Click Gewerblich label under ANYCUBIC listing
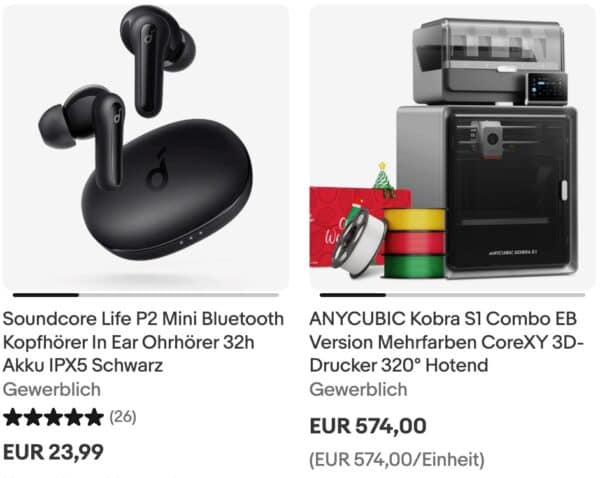The width and height of the screenshot is (600, 478). pos(358,390)
